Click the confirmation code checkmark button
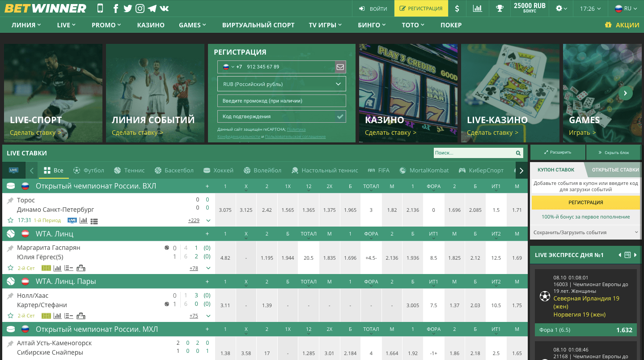 click(x=340, y=116)
